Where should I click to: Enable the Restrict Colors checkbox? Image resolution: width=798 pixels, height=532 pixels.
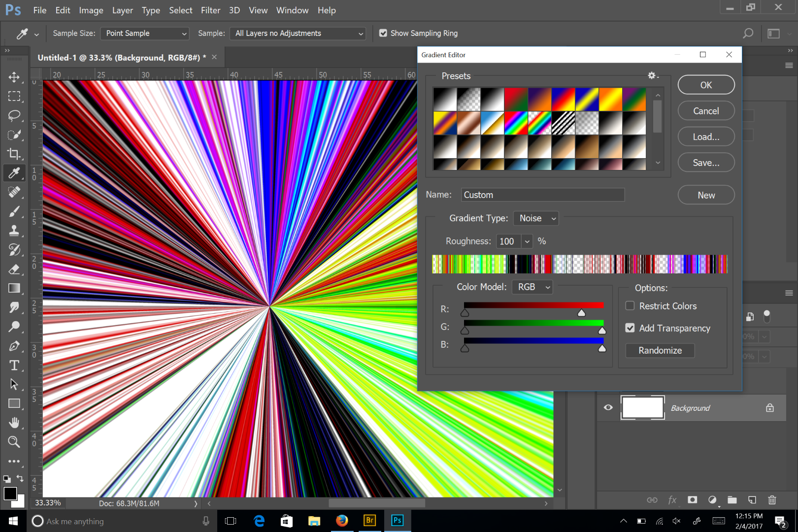pyautogui.click(x=630, y=306)
